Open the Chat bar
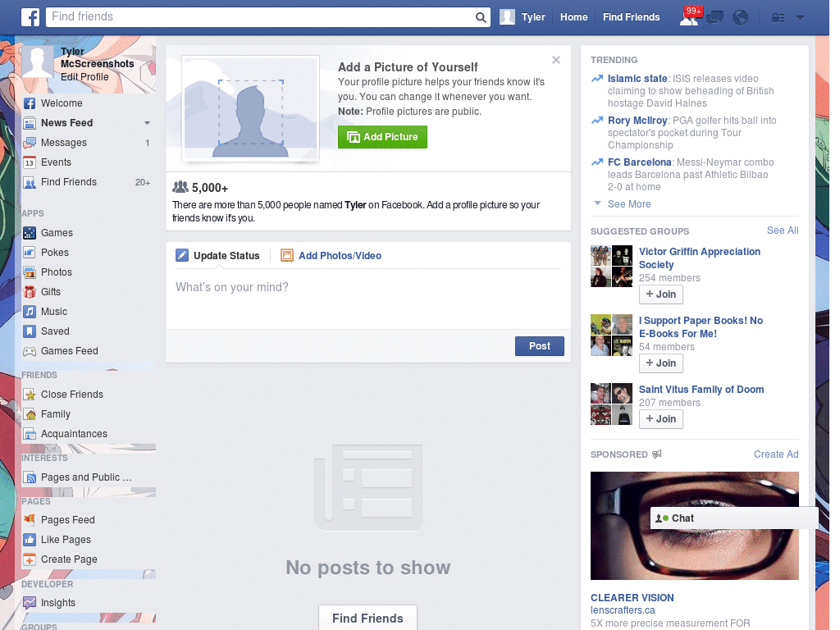This screenshot has width=840, height=630. click(x=734, y=518)
